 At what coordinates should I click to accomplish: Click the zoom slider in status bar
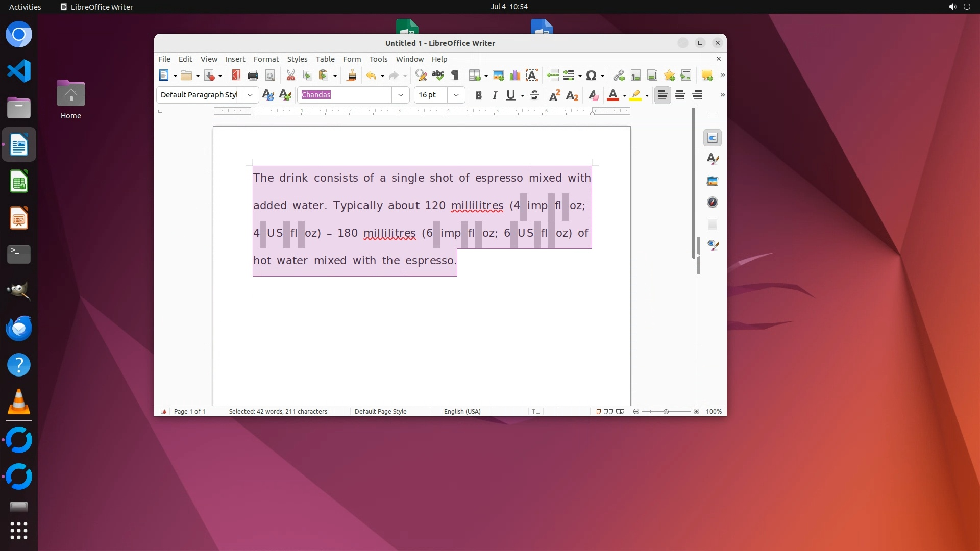[666, 411]
